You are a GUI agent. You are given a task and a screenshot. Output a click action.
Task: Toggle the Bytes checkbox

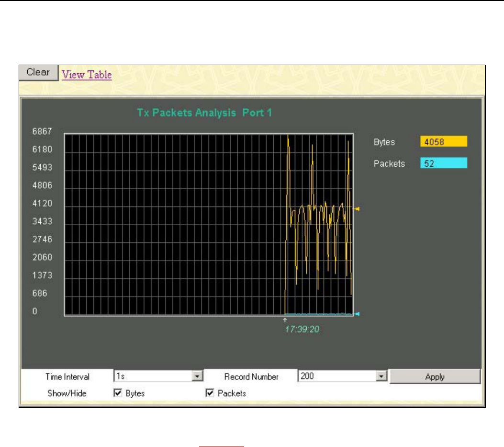pyautogui.click(x=118, y=393)
